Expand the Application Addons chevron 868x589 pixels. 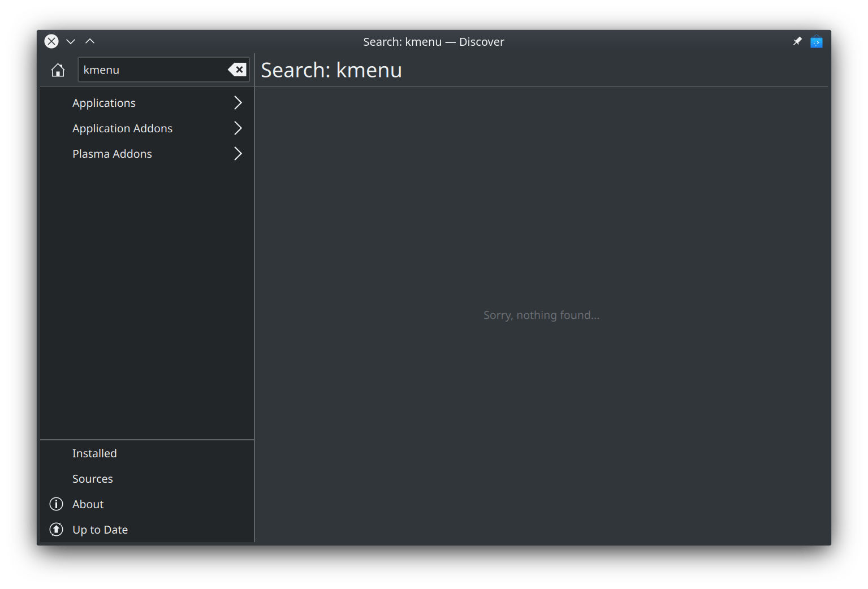click(238, 128)
